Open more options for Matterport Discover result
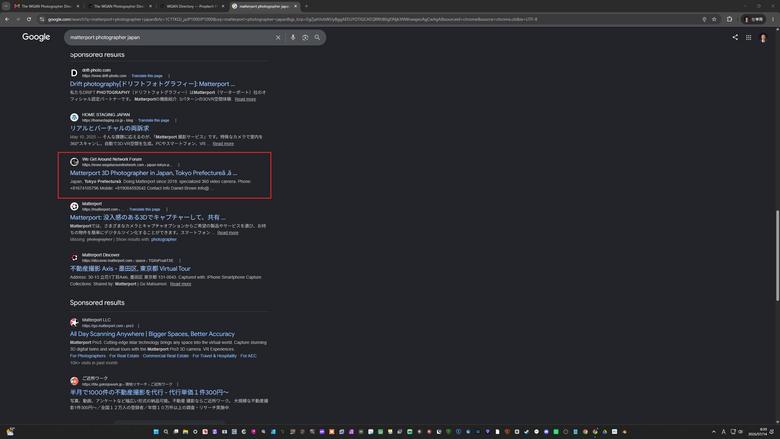 pos(180,261)
